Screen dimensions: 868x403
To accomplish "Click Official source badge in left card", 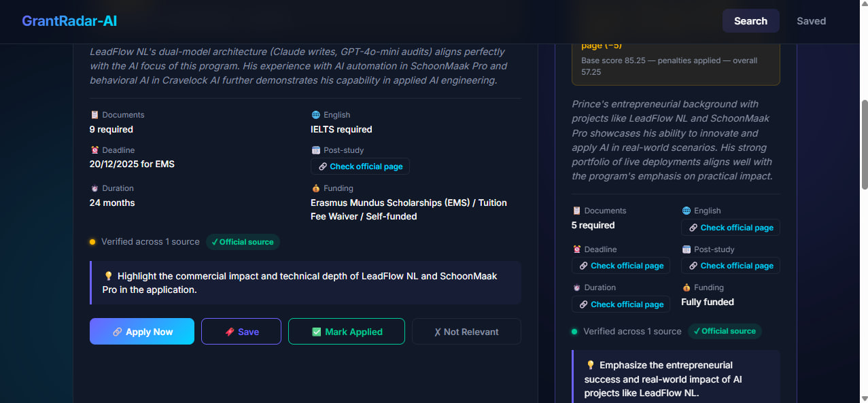I will pyautogui.click(x=243, y=242).
